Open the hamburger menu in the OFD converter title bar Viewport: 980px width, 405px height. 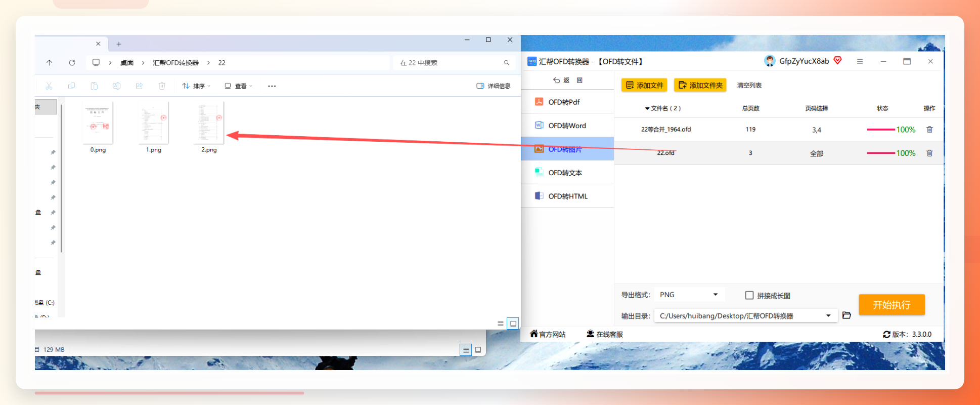860,61
